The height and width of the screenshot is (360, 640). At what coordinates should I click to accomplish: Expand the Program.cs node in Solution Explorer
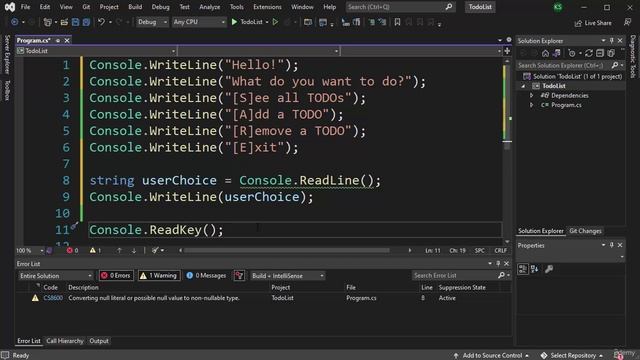click(x=531, y=105)
